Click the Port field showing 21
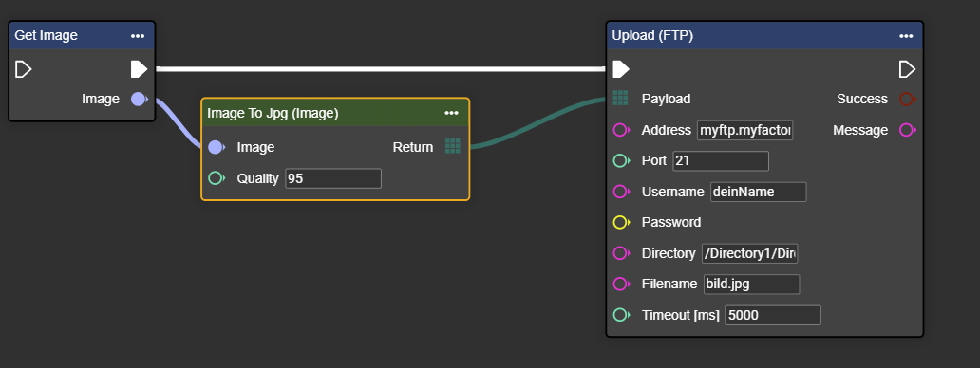The image size is (980, 368). coord(721,161)
